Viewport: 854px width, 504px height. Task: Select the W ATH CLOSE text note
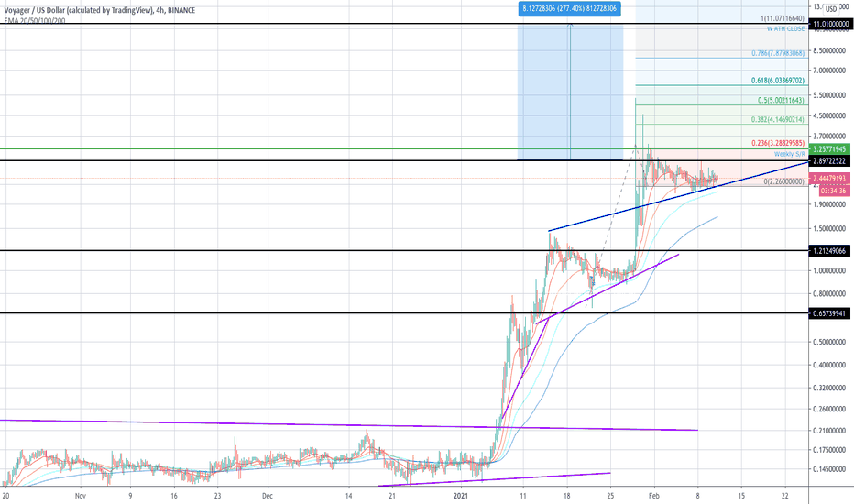point(785,29)
